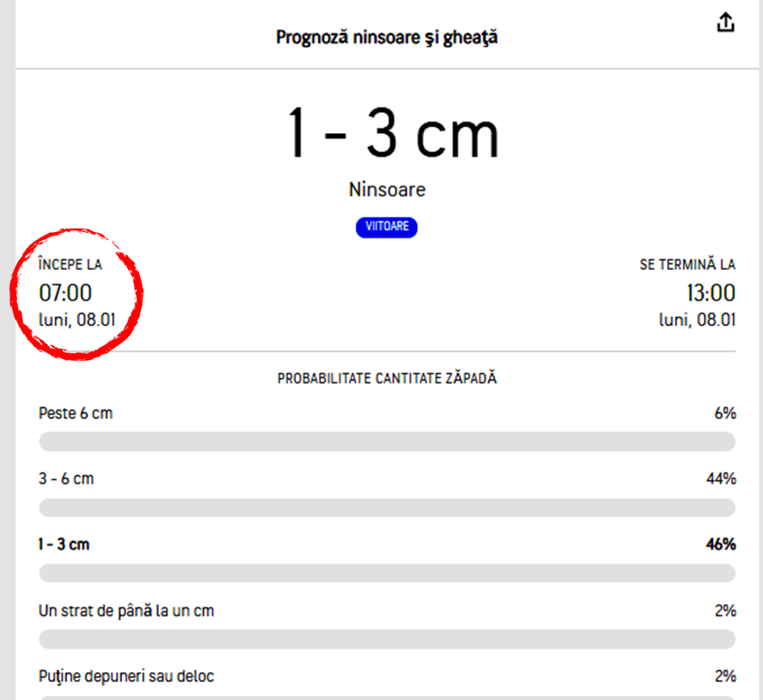Click the 'Prognoză ninsoare şi gheaţă' title
The height and width of the screenshot is (700, 763).
point(386,38)
